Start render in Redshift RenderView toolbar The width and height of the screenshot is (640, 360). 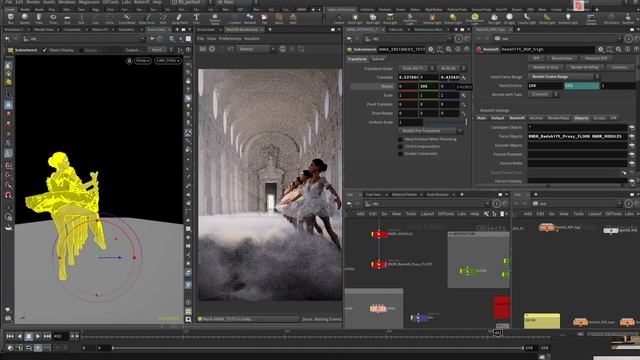(203, 49)
